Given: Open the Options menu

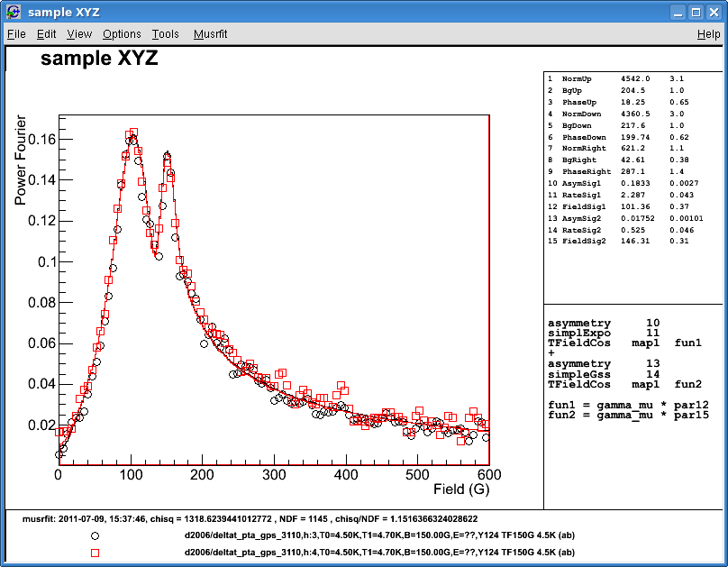Looking at the screenshot, I should click(122, 33).
